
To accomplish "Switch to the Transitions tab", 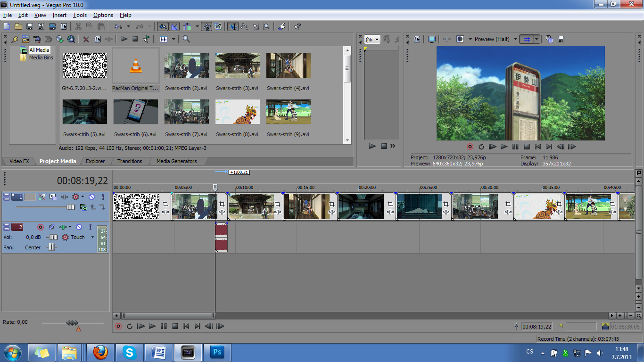I will tap(130, 161).
